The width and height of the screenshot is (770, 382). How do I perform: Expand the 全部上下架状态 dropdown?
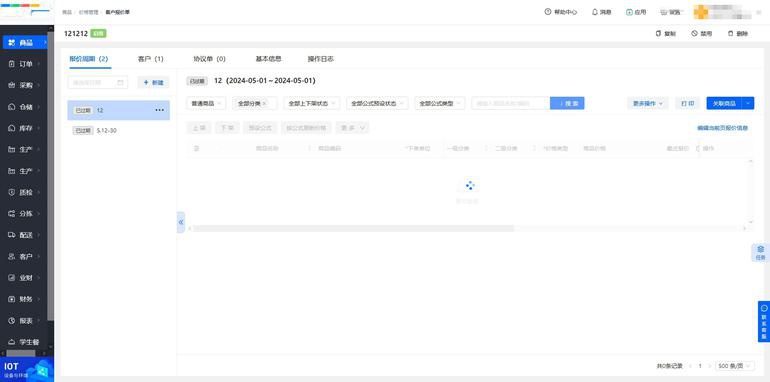tap(311, 104)
